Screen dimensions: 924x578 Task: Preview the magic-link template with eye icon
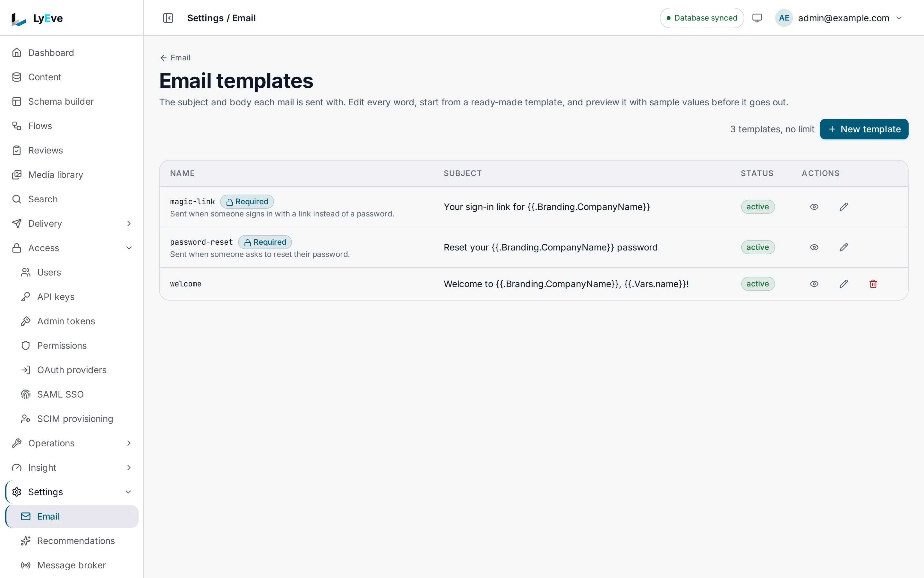[814, 207]
